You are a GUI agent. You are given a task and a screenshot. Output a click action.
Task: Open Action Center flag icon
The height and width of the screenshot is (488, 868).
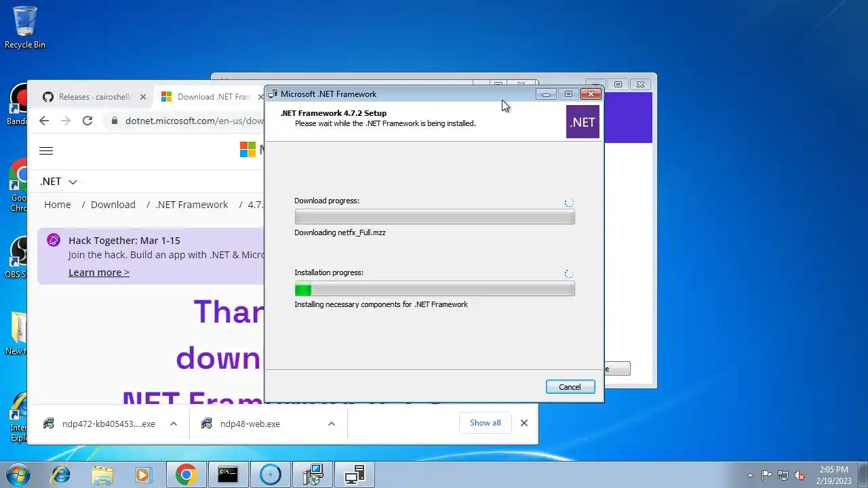click(767, 475)
